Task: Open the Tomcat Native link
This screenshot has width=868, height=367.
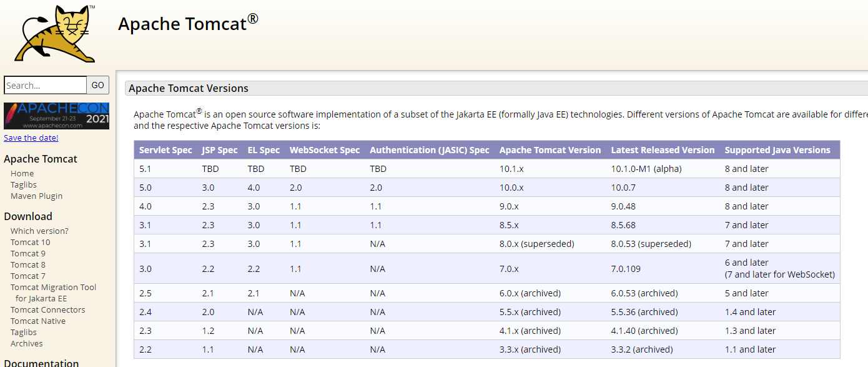Action: 38,321
